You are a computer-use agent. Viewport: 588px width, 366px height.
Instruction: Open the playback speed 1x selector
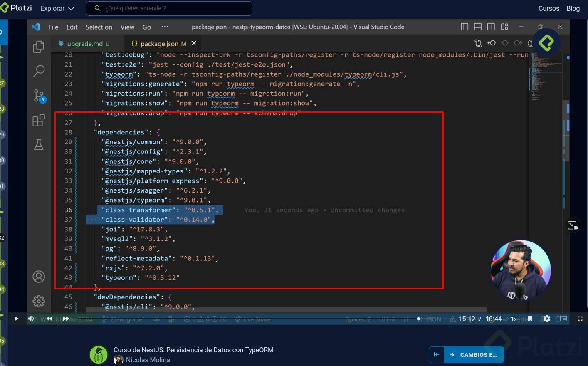pyautogui.click(x=514, y=319)
